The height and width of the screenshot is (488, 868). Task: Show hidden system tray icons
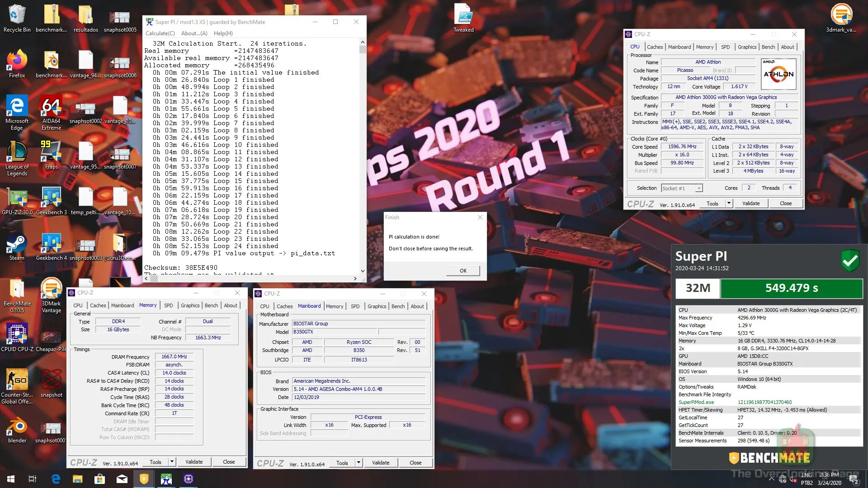pyautogui.click(x=771, y=479)
